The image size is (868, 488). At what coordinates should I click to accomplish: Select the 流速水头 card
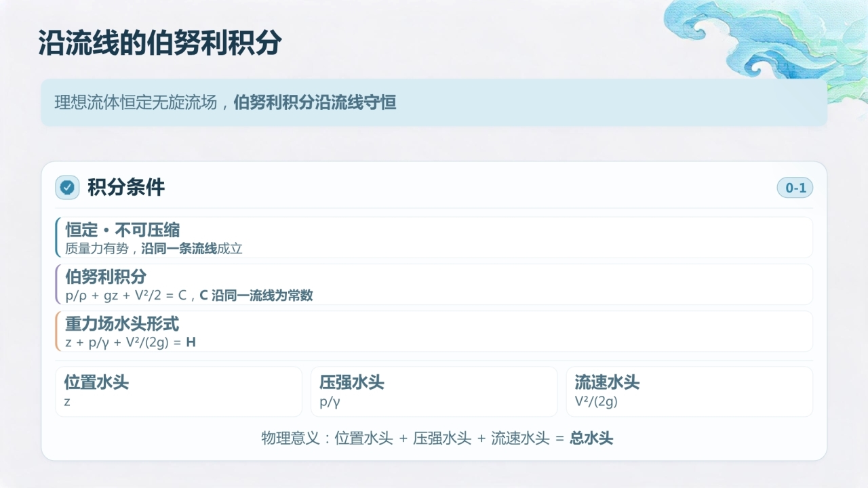[690, 392]
